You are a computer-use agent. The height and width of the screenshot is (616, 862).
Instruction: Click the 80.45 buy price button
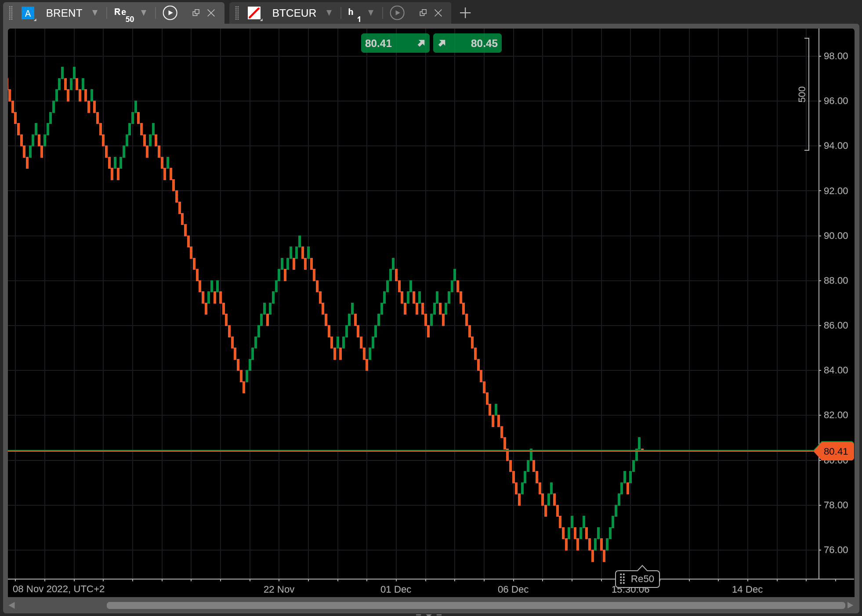point(467,43)
